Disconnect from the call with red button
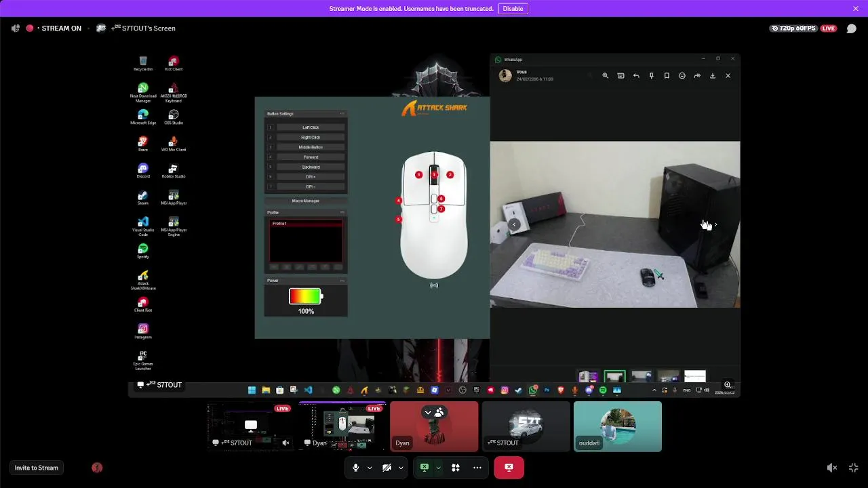Image resolution: width=868 pixels, height=488 pixels. (x=509, y=468)
